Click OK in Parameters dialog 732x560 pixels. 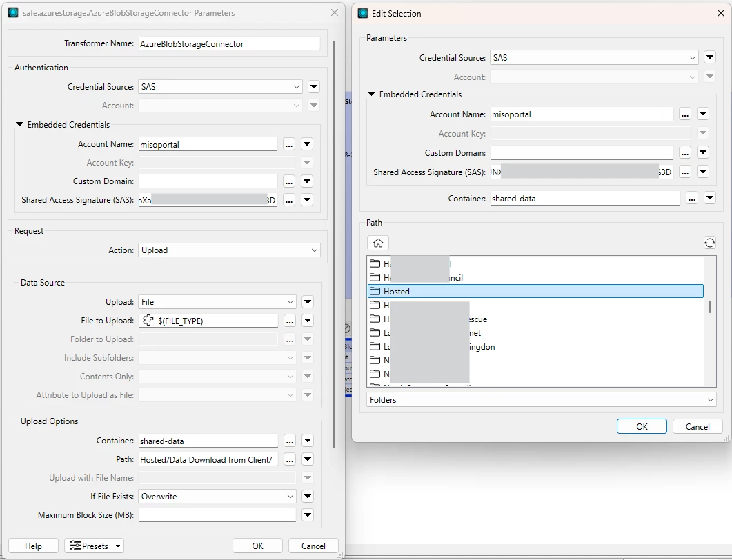258,546
